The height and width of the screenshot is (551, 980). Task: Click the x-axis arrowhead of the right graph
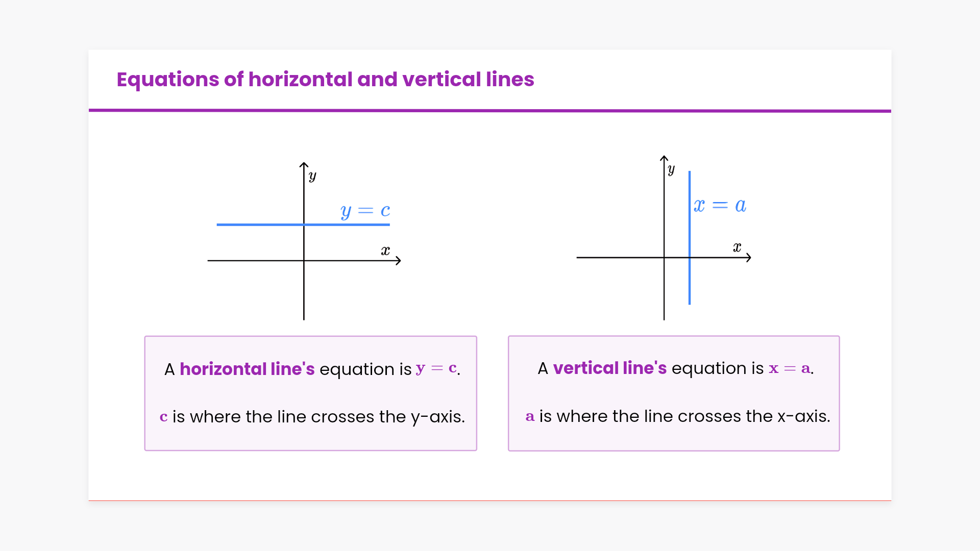(x=749, y=258)
